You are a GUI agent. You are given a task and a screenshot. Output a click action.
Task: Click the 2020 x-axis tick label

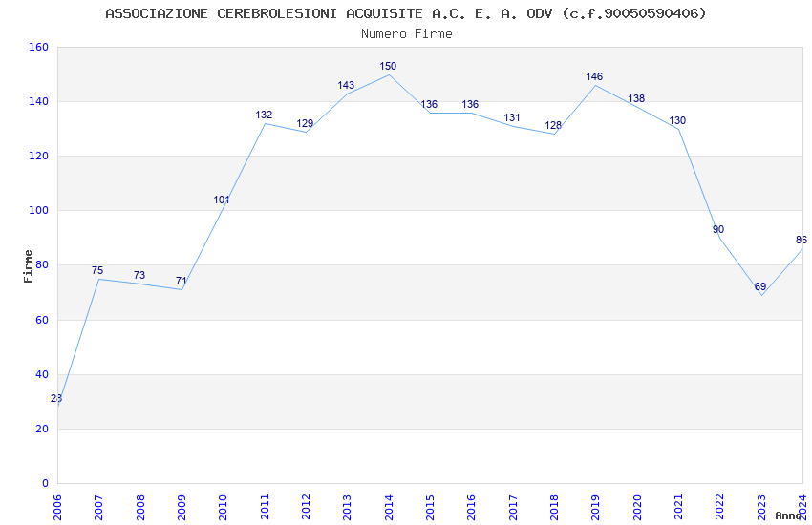[x=637, y=508]
